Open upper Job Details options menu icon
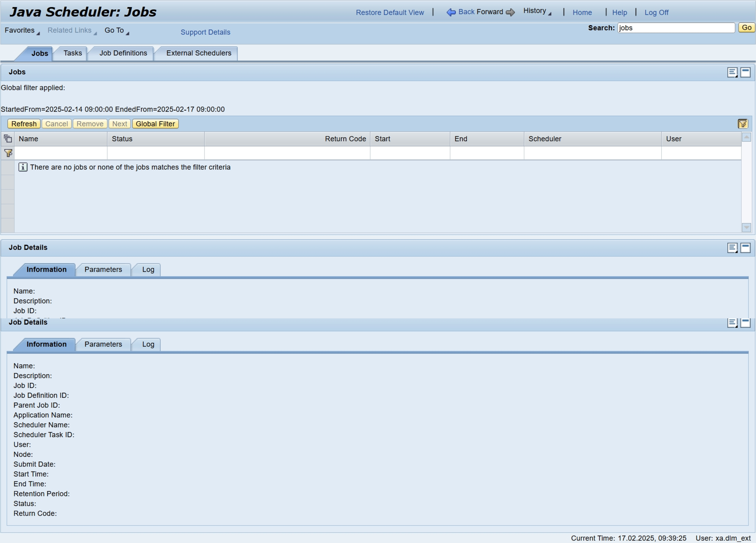The image size is (756, 543). click(732, 248)
